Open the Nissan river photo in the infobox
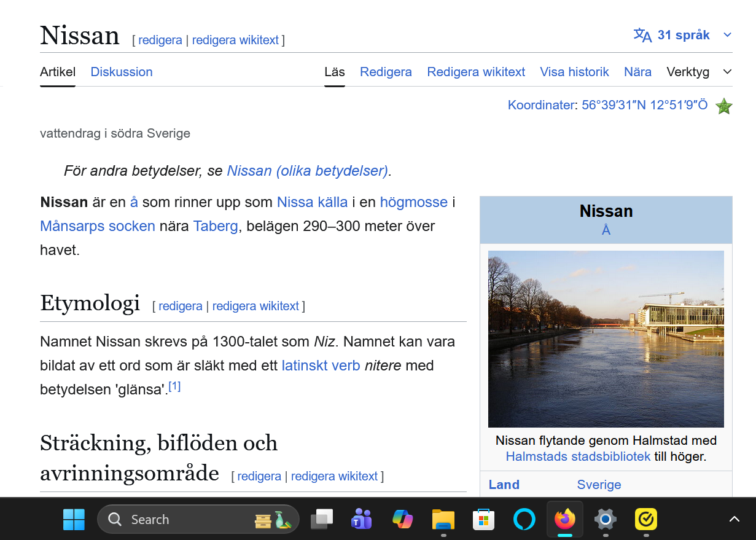This screenshot has height=540, width=756. coord(606,339)
